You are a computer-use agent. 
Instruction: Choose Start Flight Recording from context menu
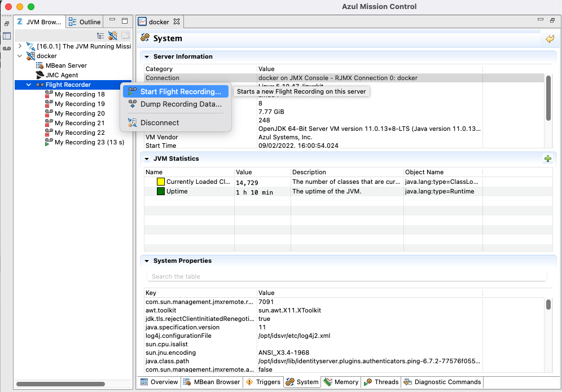pos(180,91)
